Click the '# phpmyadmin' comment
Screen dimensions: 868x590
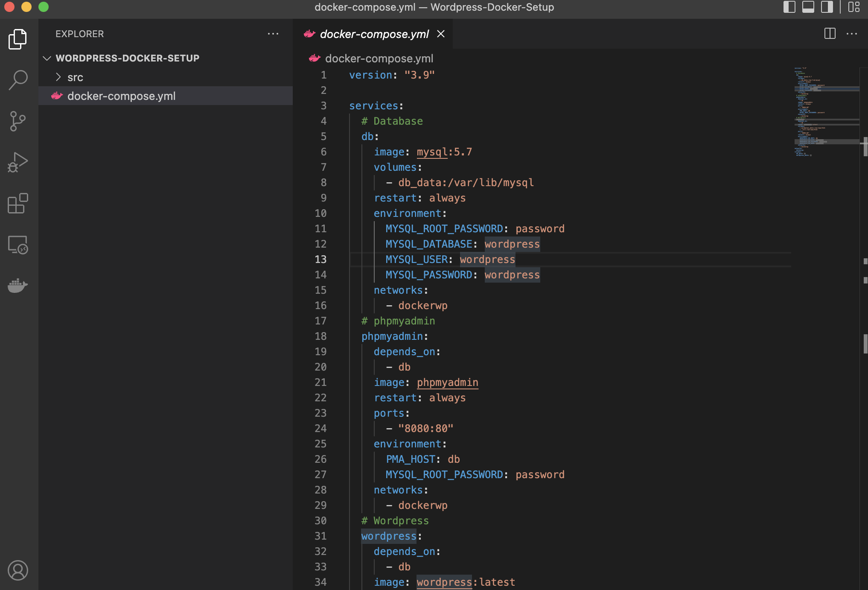(x=398, y=321)
